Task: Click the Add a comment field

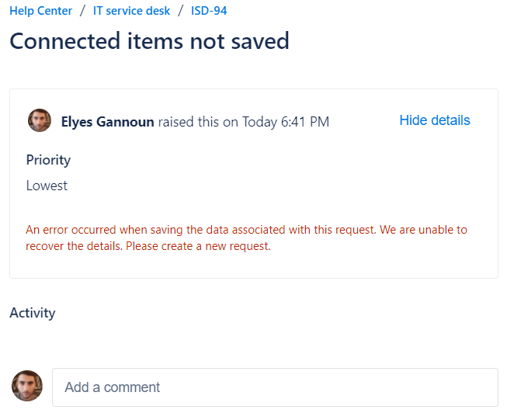Action: point(275,387)
